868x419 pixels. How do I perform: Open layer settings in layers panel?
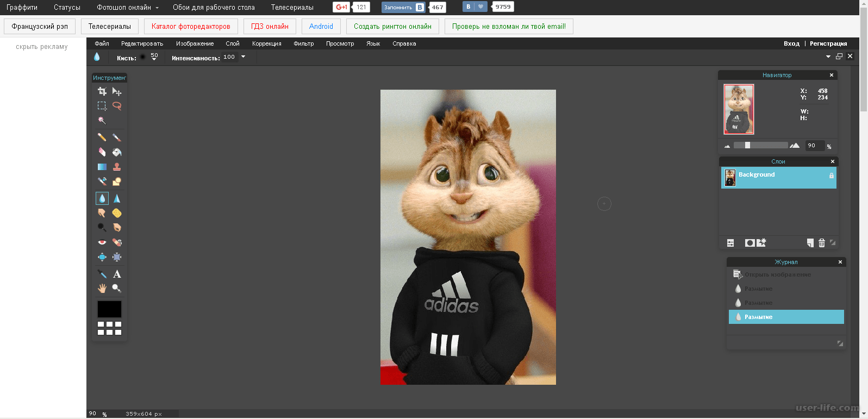(730, 243)
